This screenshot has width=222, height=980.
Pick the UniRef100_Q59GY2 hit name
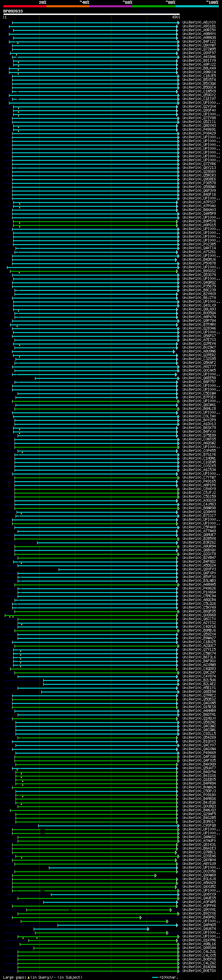[199, 95]
